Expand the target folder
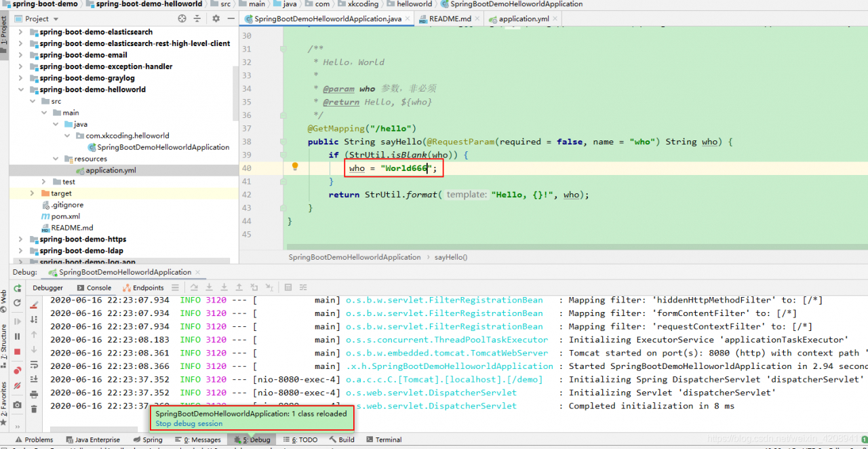This screenshot has width=868, height=449. tap(32, 193)
